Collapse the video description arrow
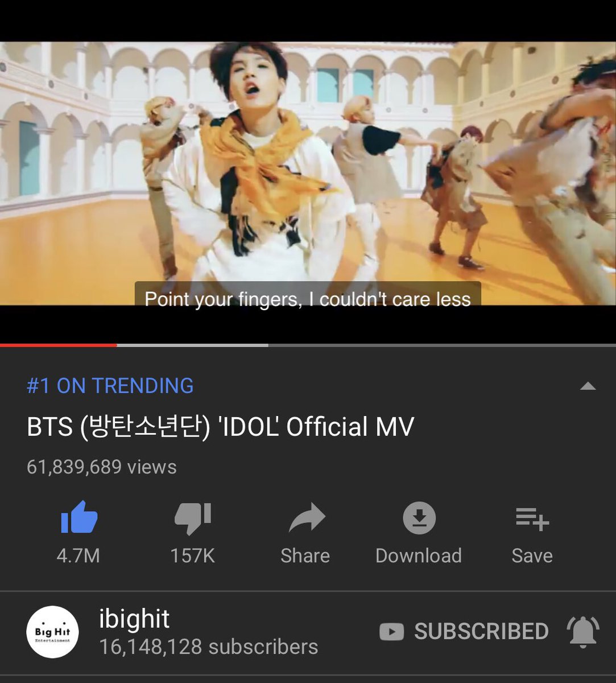 588,386
